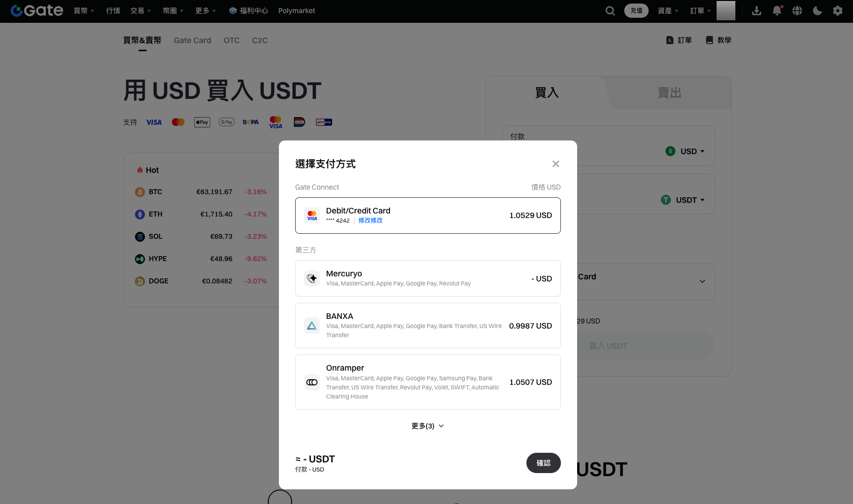Click the BTC coin icon
853x504 pixels.
coord(140,192)
